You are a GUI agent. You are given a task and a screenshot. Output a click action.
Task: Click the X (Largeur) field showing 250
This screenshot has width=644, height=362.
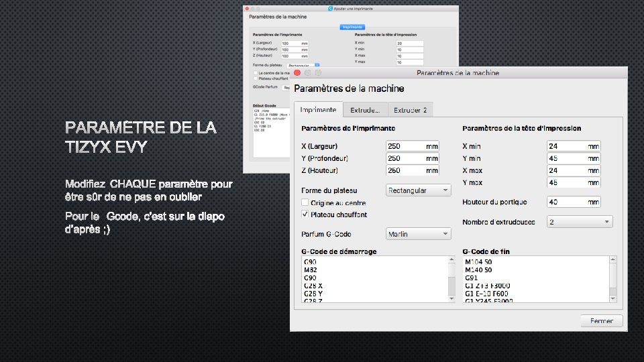pos(413,146)
